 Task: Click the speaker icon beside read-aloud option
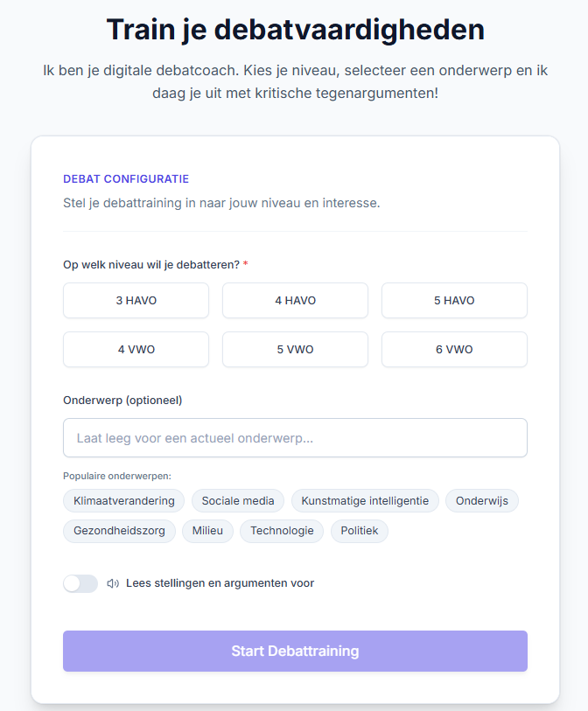[113, 583]
